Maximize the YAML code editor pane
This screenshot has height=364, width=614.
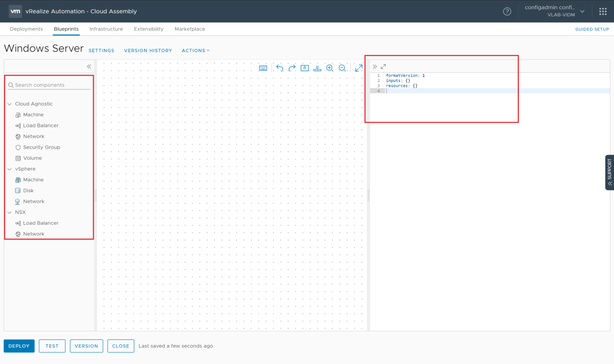383,67
